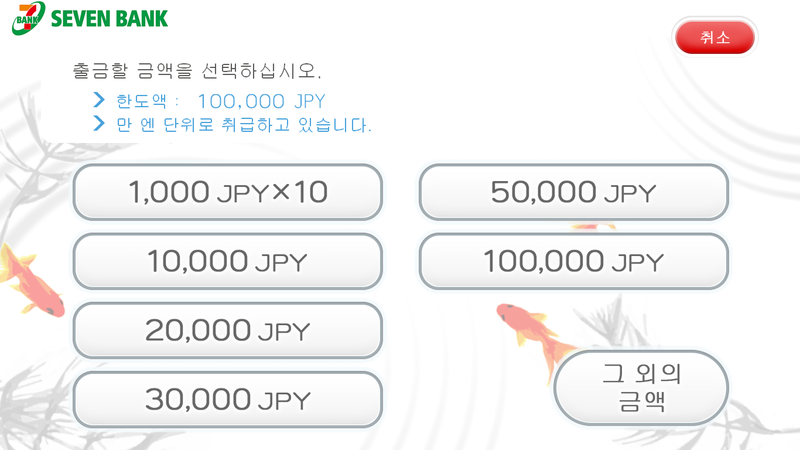Screen dimensions: 800x450
Task: Select the 50,000 JPY amount
Action: pos(573,192)
